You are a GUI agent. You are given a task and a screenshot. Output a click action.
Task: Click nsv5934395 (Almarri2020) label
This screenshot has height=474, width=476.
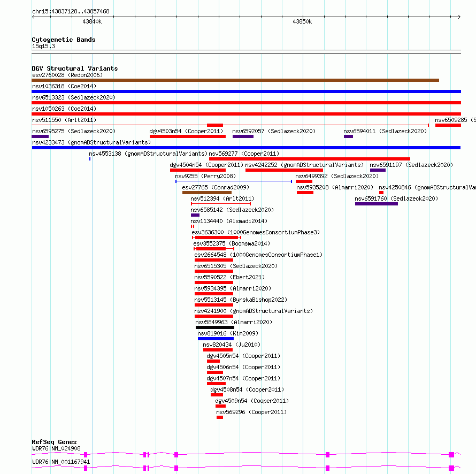233,288
